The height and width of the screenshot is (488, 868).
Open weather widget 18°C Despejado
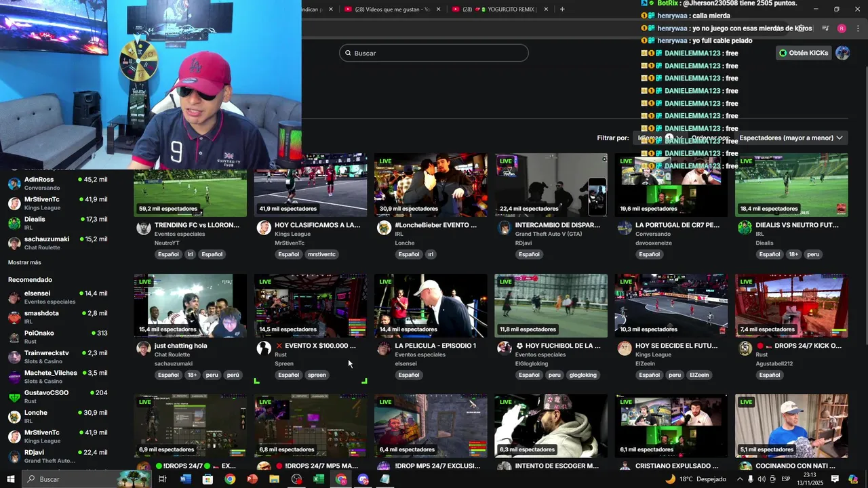(x=696, y=479)
